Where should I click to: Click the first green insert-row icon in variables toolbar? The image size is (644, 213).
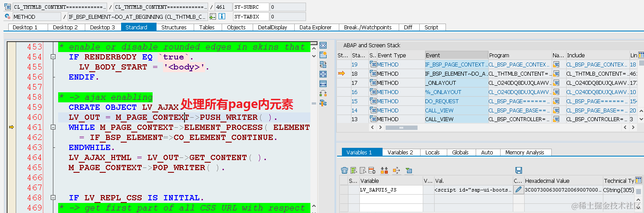tap(354, 170)
